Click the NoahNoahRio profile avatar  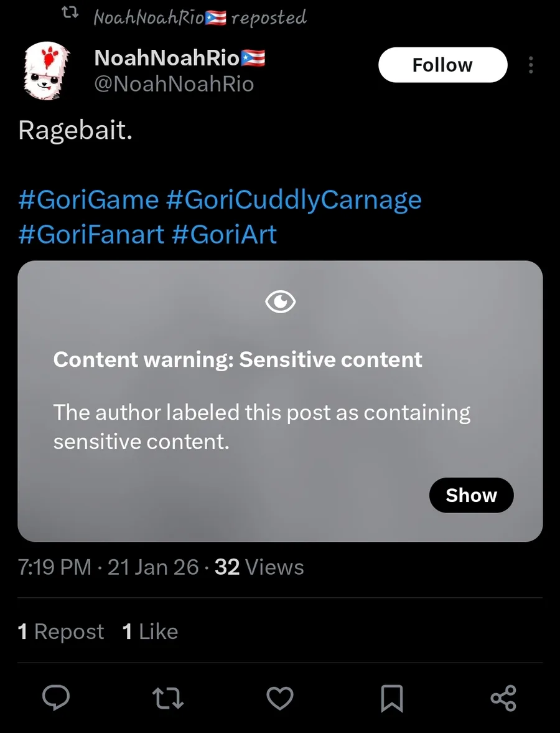[x=47, y=72]
